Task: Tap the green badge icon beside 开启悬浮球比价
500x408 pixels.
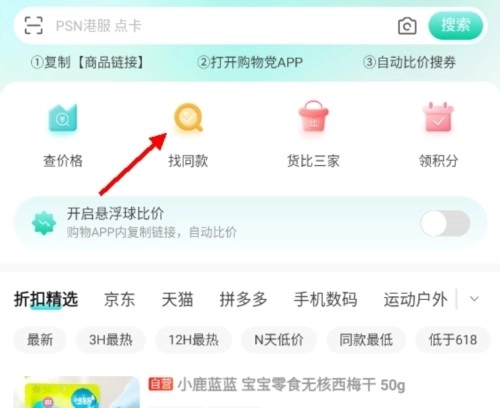Action: coord(44,223)
